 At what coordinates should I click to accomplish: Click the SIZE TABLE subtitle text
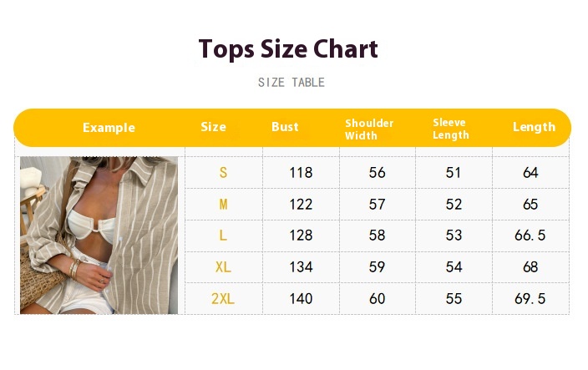291,82
